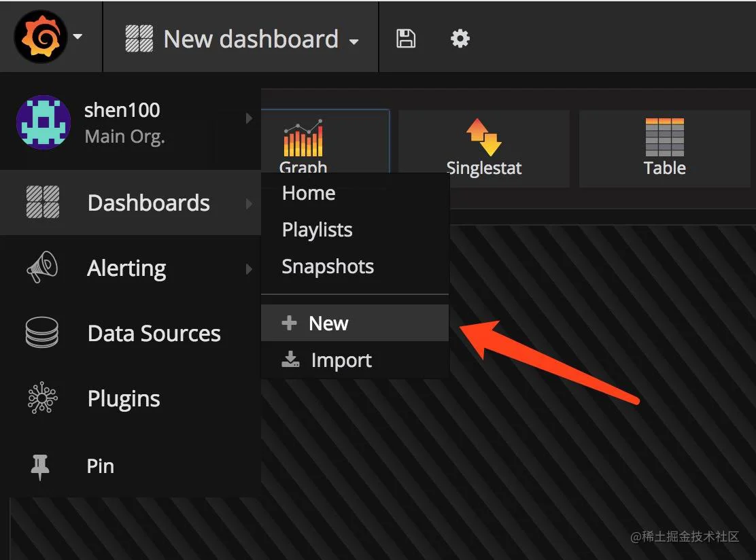The width and height of the screenshot is (756, 560).
Task: Open Playlists in Dashboards submenu
Action: pos(317,230)
